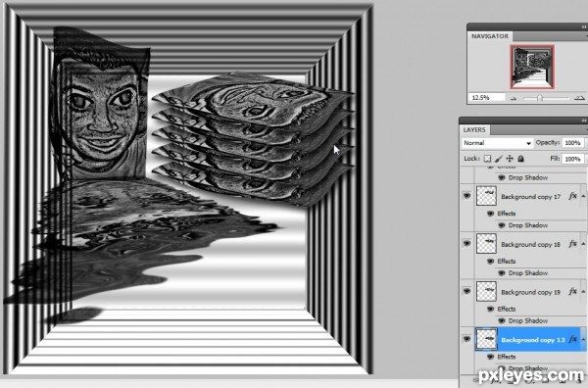Click Effects label under Background copy 17
Viewport: 588px width, 388px height.
507,214
